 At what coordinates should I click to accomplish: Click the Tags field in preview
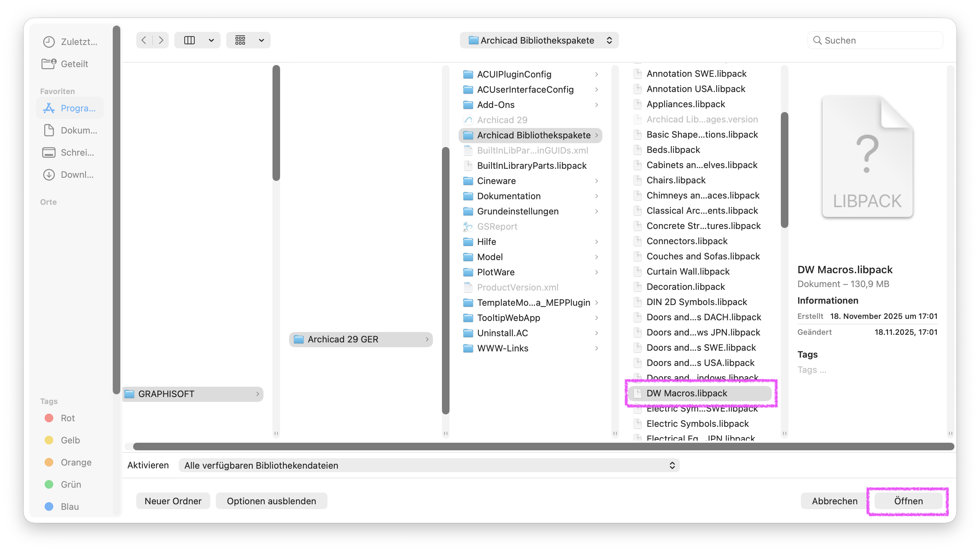tap(812, 370)
